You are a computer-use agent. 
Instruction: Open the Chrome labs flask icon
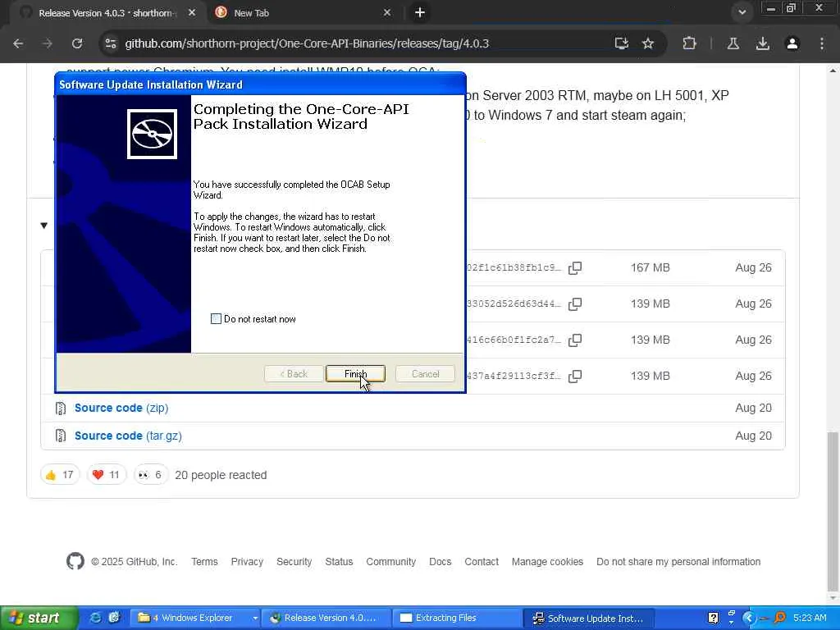click(x=733, y=43)
